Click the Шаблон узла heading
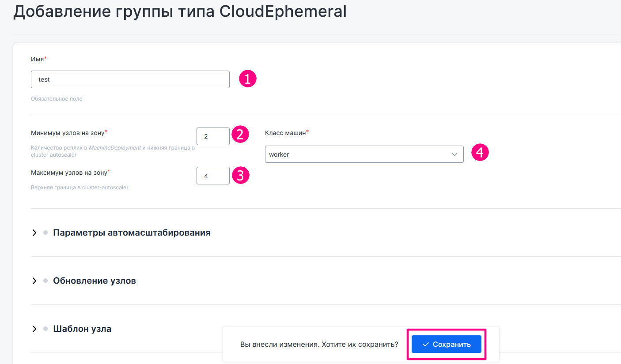 pyautogui.click(x=82, y=329)
